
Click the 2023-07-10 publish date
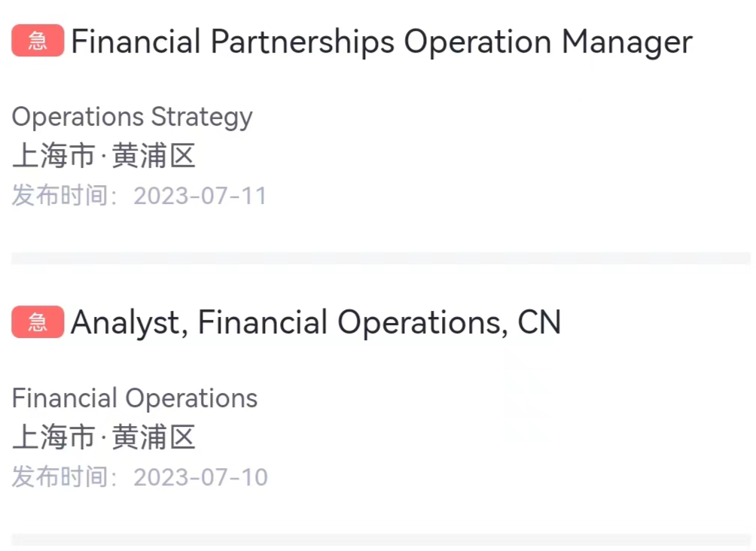click(200, 477)
